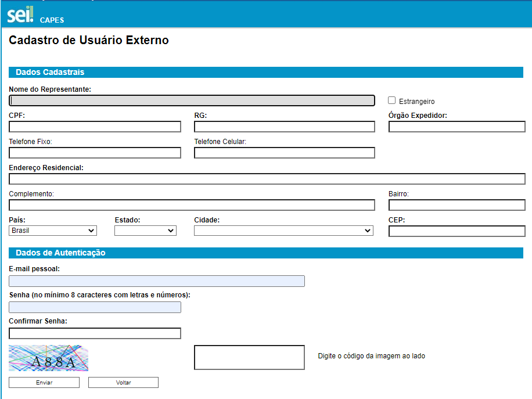Select the Endereço Residencial text box

point(267,179)
